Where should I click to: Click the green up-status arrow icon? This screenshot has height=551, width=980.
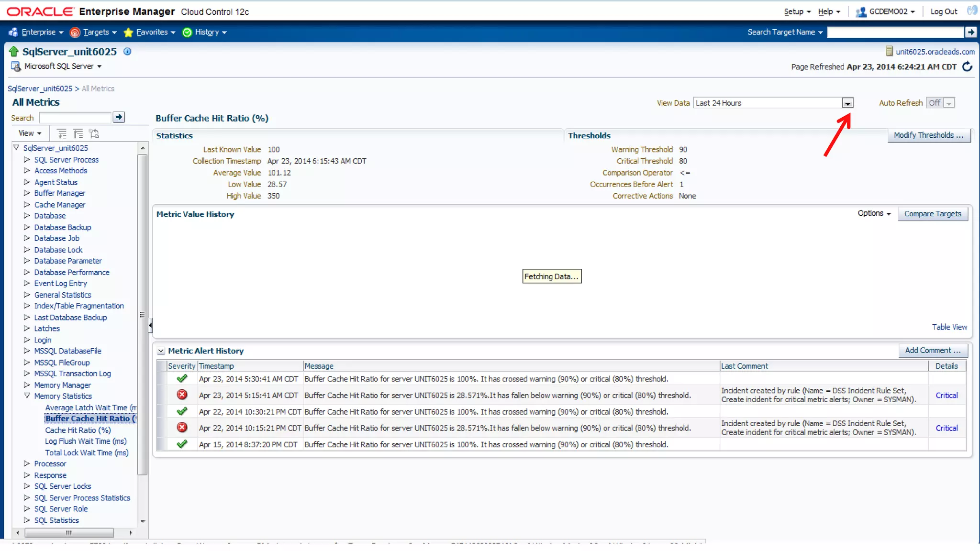(x=13, y=52)
